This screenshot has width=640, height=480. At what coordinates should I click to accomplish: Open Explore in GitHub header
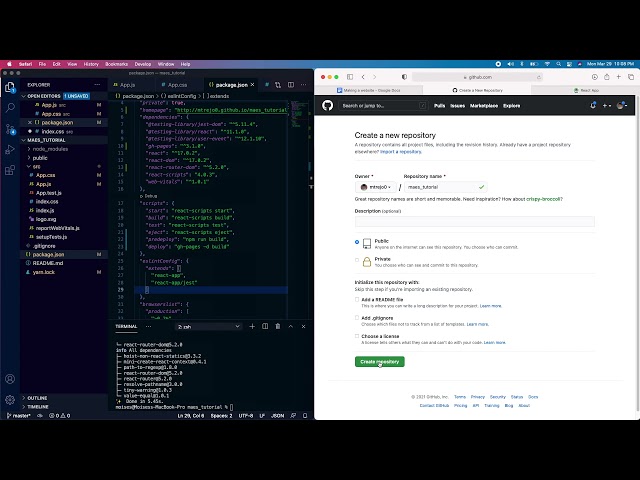(511, 106)
